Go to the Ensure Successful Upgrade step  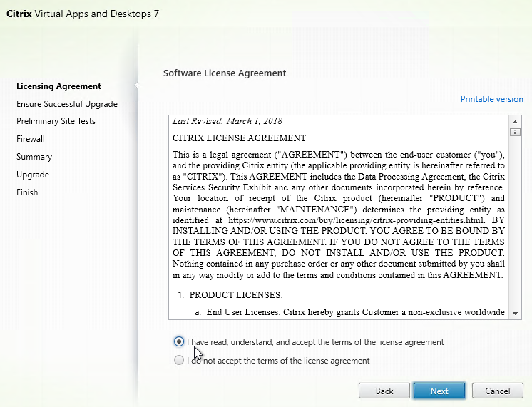pyautogui.click(x=67, y=104)
